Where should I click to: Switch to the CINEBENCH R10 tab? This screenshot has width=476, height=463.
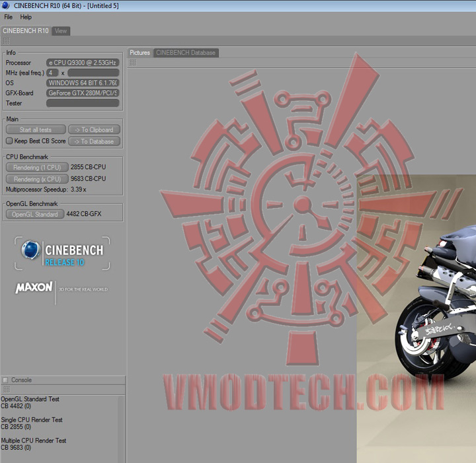coord(26,30)
